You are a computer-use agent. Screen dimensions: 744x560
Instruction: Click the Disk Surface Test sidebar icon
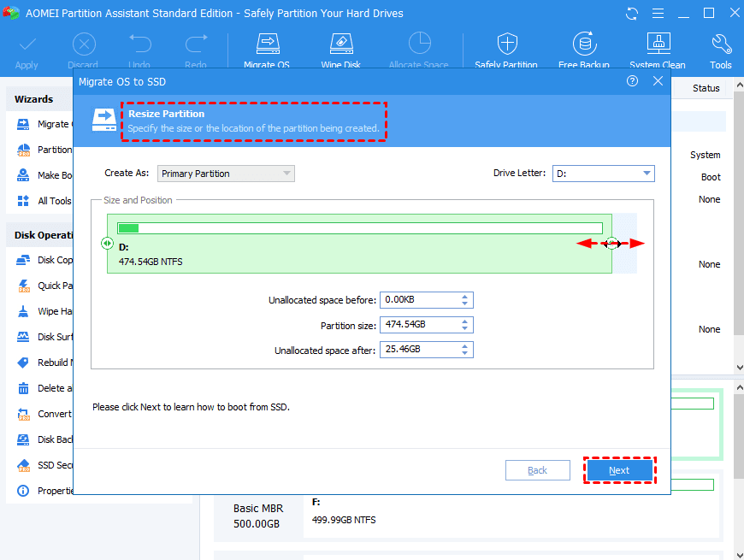point(23,337)
